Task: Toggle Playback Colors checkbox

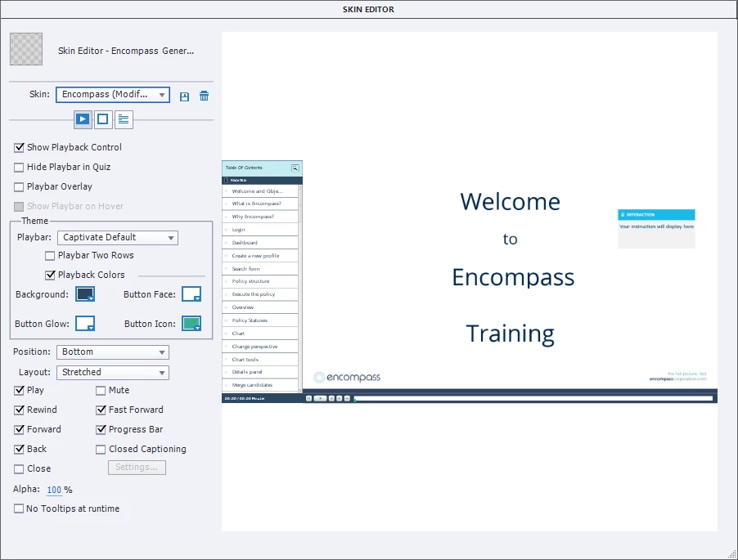Action: 50,275
